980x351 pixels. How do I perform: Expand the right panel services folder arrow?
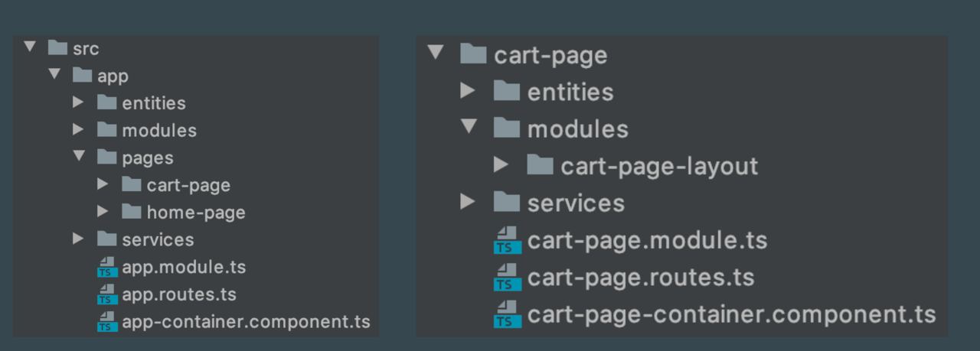(468, 202)
